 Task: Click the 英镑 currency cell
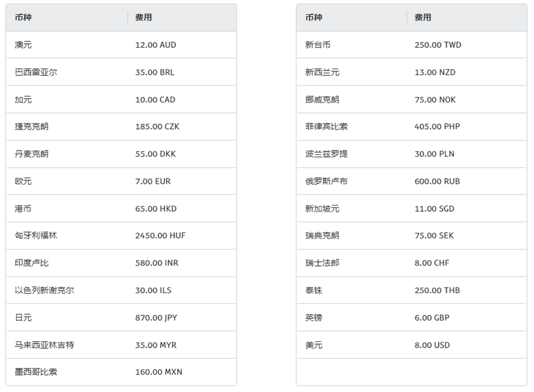pos(314,317)
